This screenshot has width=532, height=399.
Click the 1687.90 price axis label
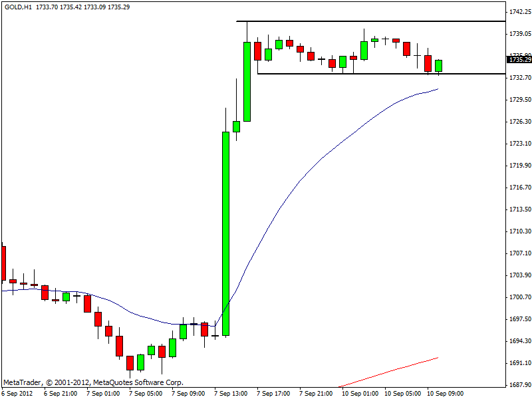click(x=519, y=385)
